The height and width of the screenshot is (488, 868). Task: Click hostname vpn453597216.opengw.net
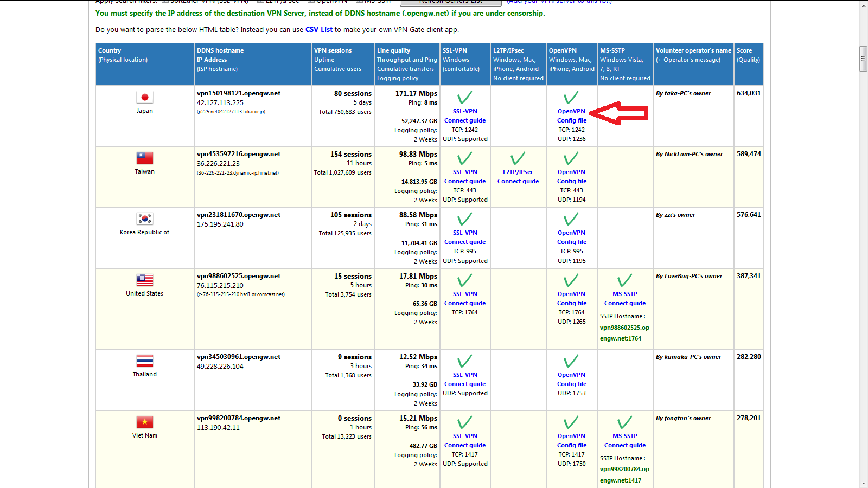click(x=239, y=154)
